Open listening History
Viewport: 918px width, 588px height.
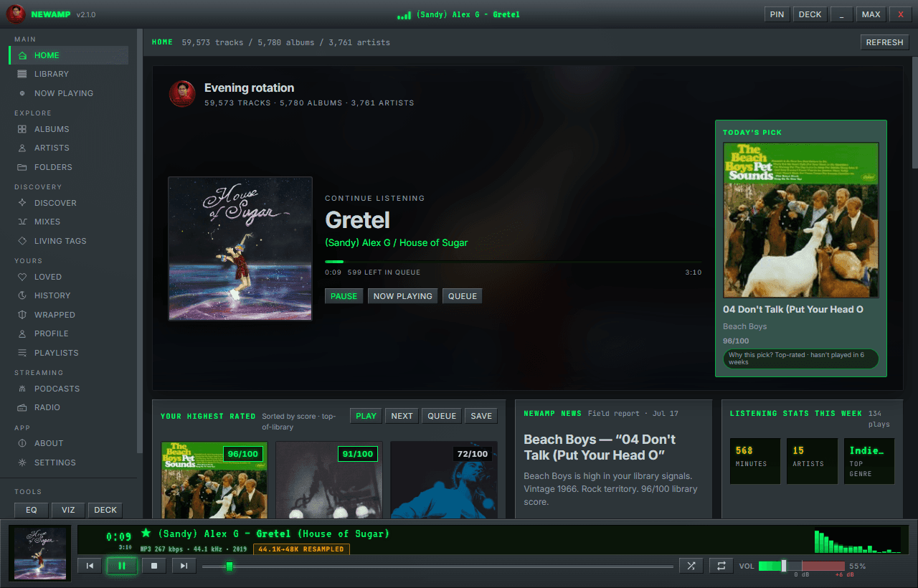(x=69, y=295)
